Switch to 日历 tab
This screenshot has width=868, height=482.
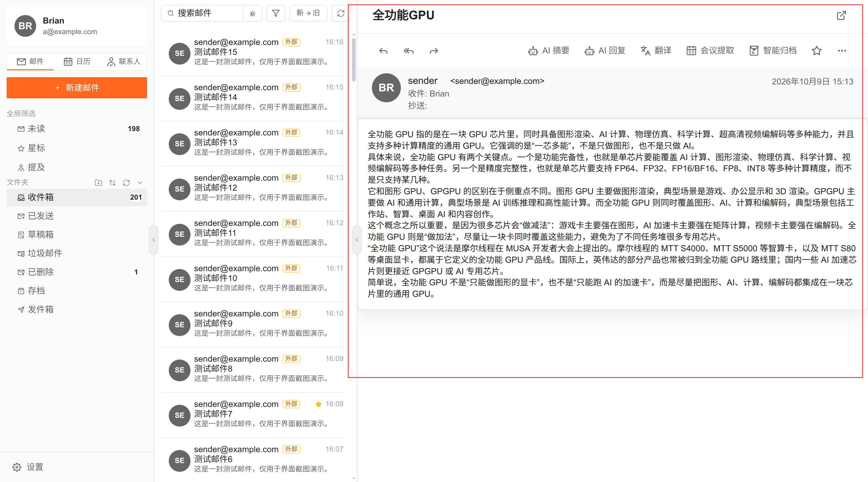[77, 62]
